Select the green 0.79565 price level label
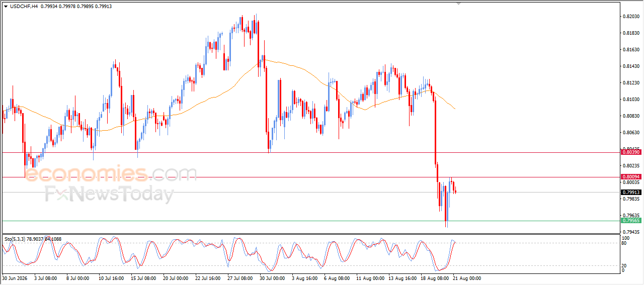 tap(631, 221)
